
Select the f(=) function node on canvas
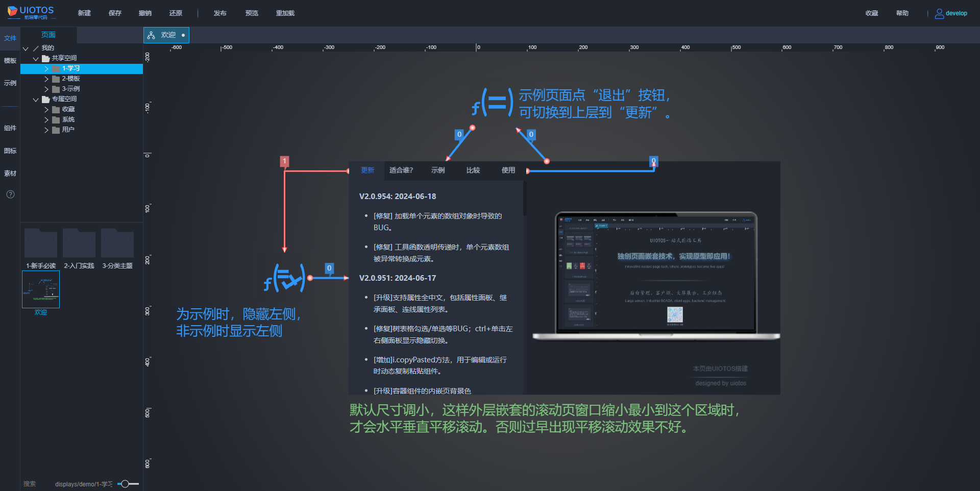[x=492, y=103]
